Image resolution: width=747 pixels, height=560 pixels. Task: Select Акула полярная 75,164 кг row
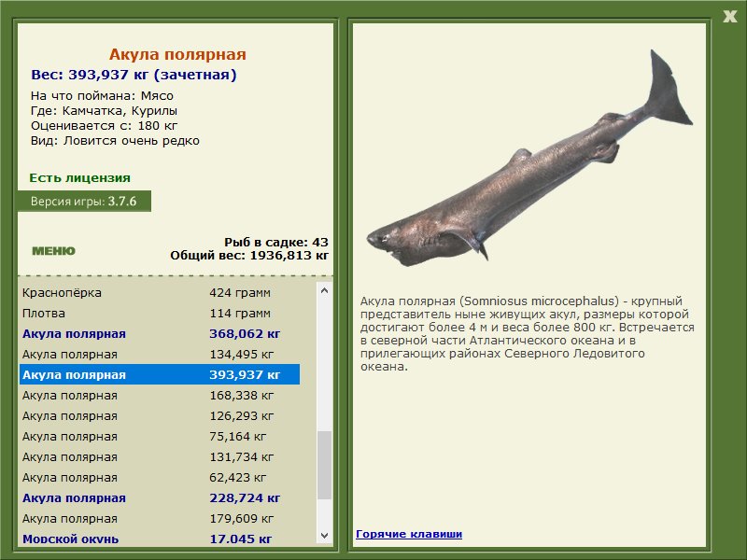[160, 436]
